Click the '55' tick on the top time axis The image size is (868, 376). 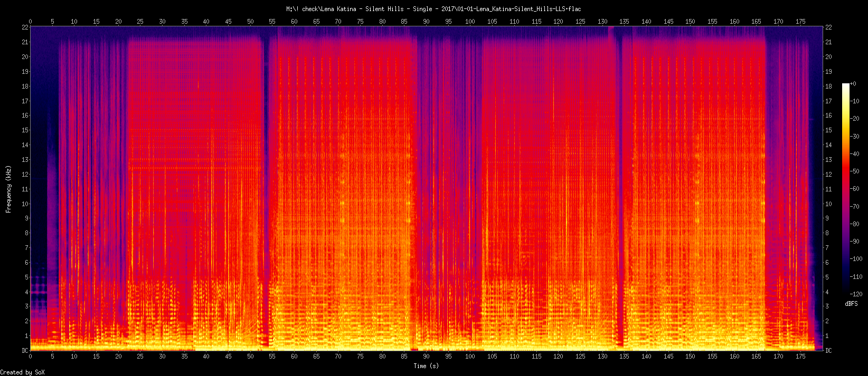coord(272,22)
